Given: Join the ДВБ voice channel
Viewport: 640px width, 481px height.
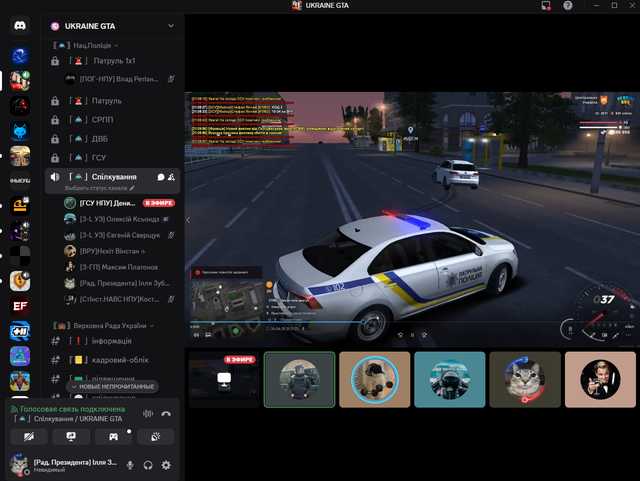Looking at the screenshot, I should pos(113,139).
